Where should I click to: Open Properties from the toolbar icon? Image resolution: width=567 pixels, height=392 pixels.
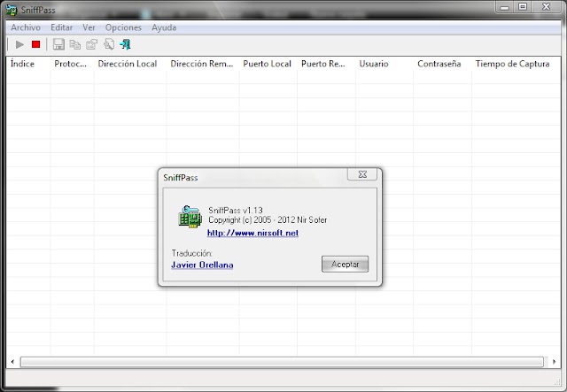(92, 44)
